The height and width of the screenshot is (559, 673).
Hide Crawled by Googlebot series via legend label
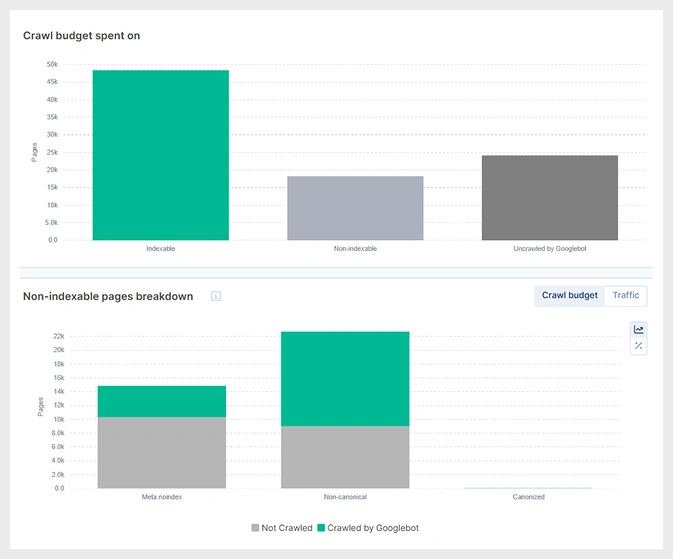click(x=373, y=527)
